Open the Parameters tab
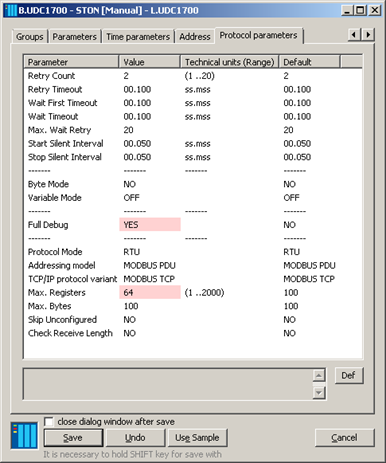Viewport: 386px width, 463px height. pyautogui.click(x=75, y=37)
